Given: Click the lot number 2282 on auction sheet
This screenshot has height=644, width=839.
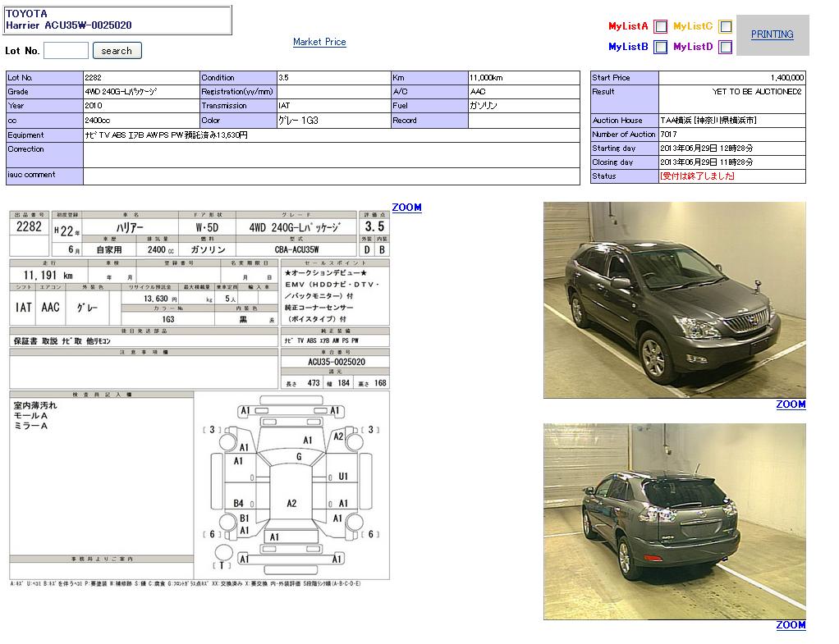Looking at the screenshot, I should (29, 227).
